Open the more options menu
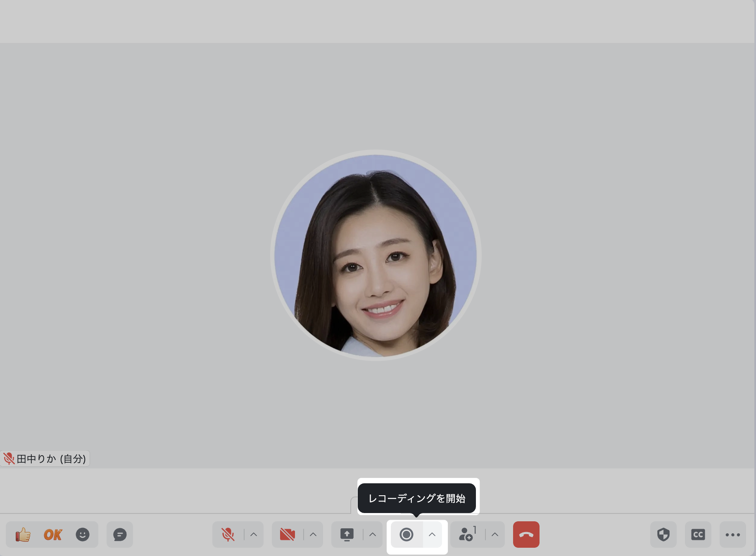The image size is (756, 556). click(x=733, y=535)
